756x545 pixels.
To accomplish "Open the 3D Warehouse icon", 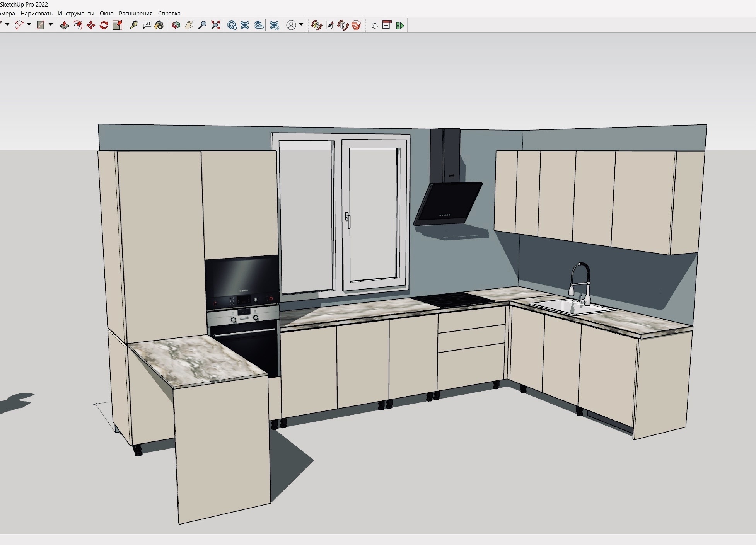I will coord(232,26).
